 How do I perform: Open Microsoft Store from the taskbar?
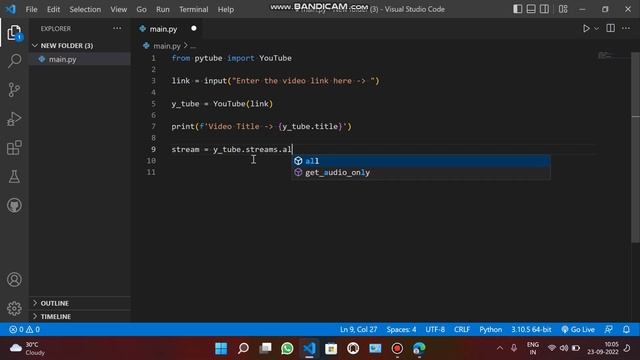[331, 349]
